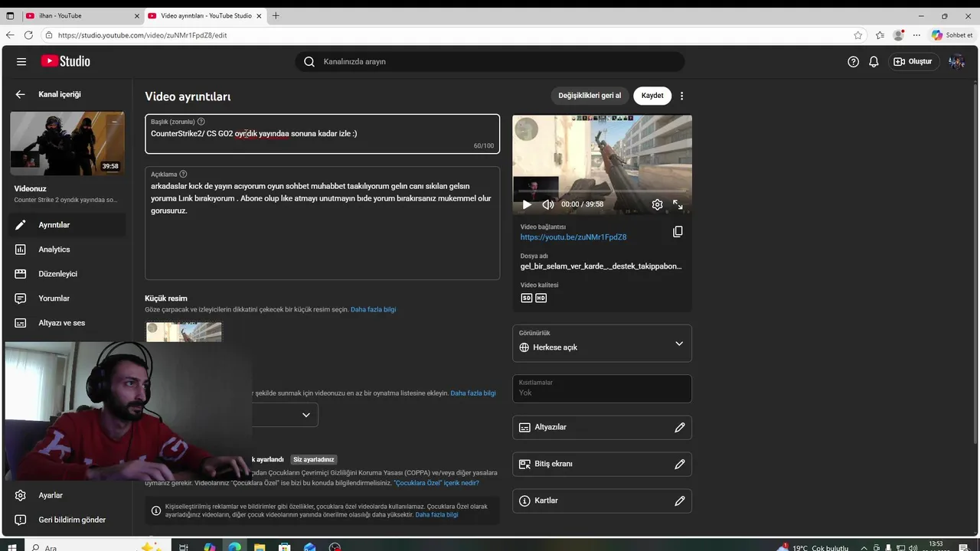Click the YouTube Studio logo

pyautogui.click(x=66, y=61)
